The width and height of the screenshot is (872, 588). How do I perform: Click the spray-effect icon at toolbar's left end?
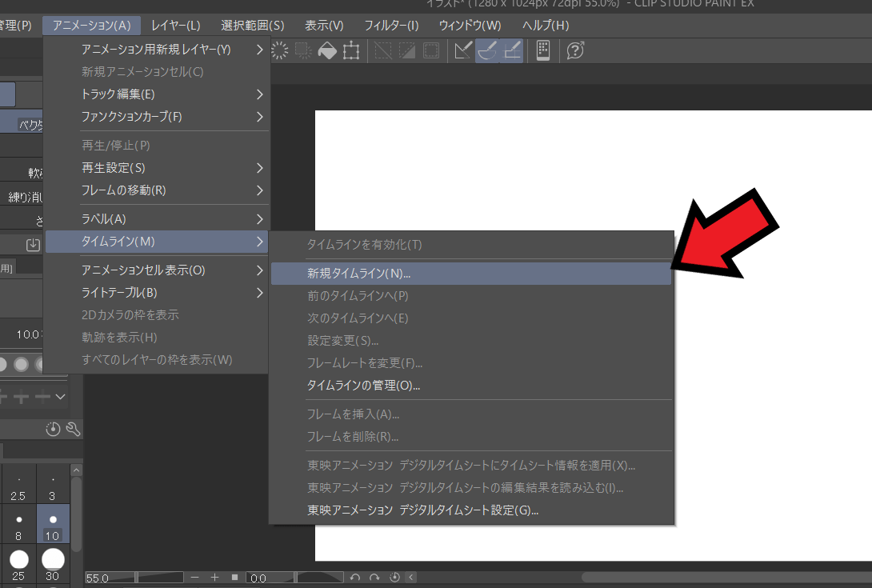[x=280, y=50]
